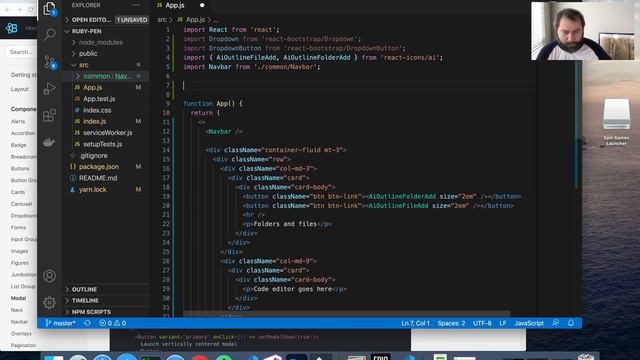Open Explorer more actions ellipsis
Screen dimensions: 640x360
click(136, 5)
